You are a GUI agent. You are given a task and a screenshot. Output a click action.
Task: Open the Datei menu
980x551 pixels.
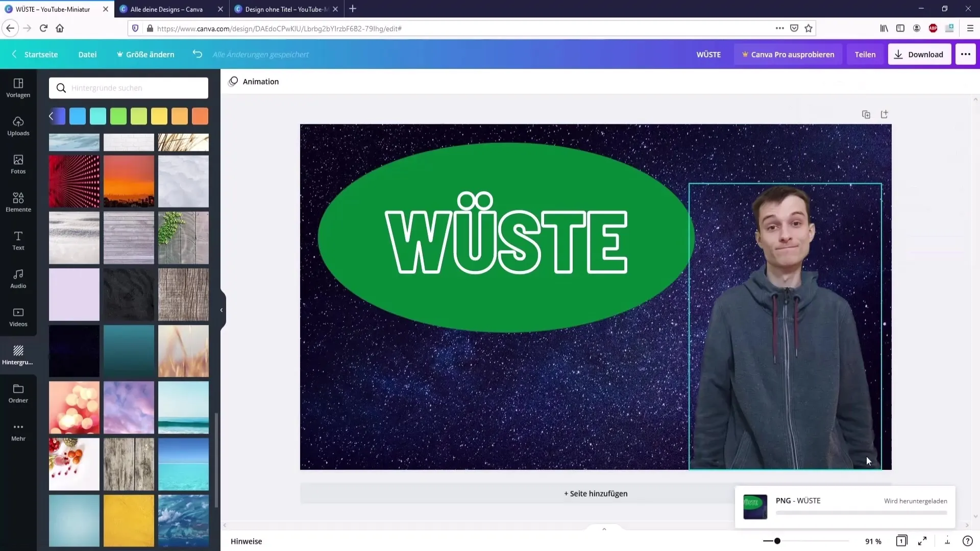point(87,55)
